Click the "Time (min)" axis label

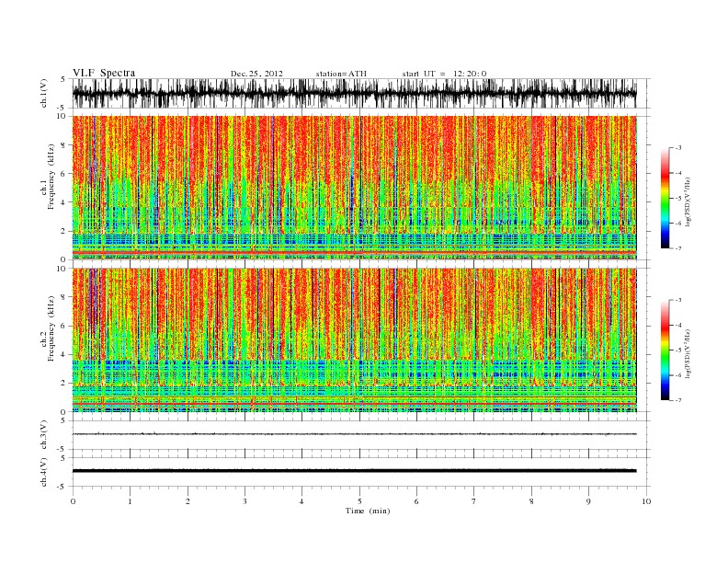[x=368, y=511]
